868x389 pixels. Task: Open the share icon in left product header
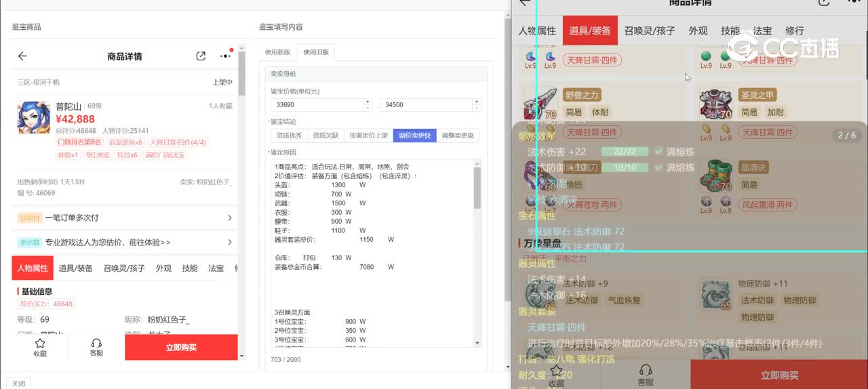(x=201, y=56)
